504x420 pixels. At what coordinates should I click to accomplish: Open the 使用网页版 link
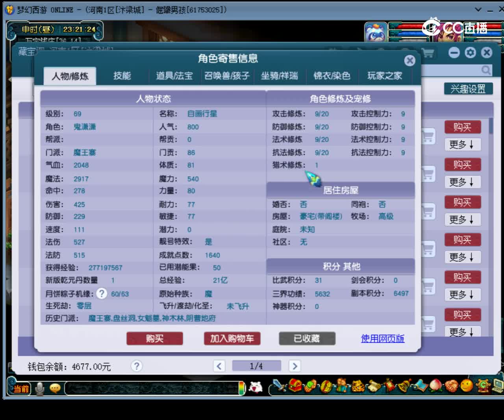(x=383, y=338)
